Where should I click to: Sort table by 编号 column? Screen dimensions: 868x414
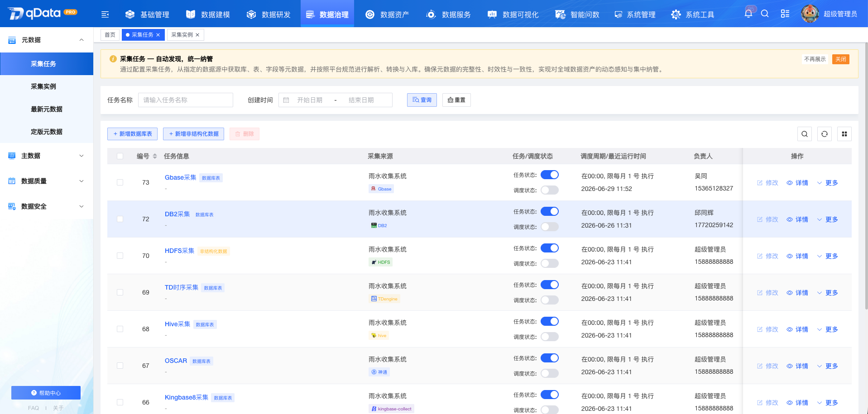pos(155,156)
